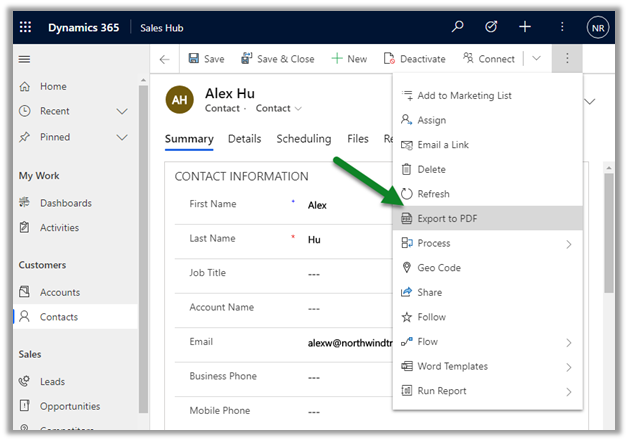Open Accounts in the sidebar
This screenshot has height=441, width=628.
click(x=59, y=292)
